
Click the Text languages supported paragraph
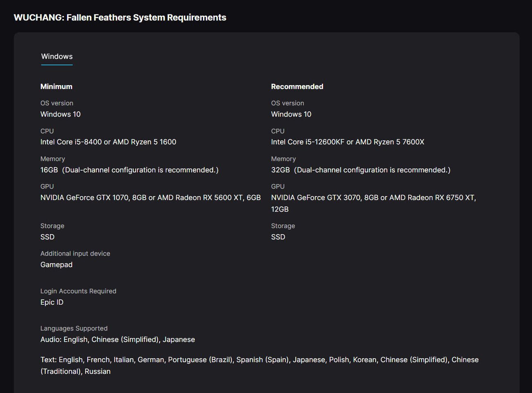coord(260,366)
